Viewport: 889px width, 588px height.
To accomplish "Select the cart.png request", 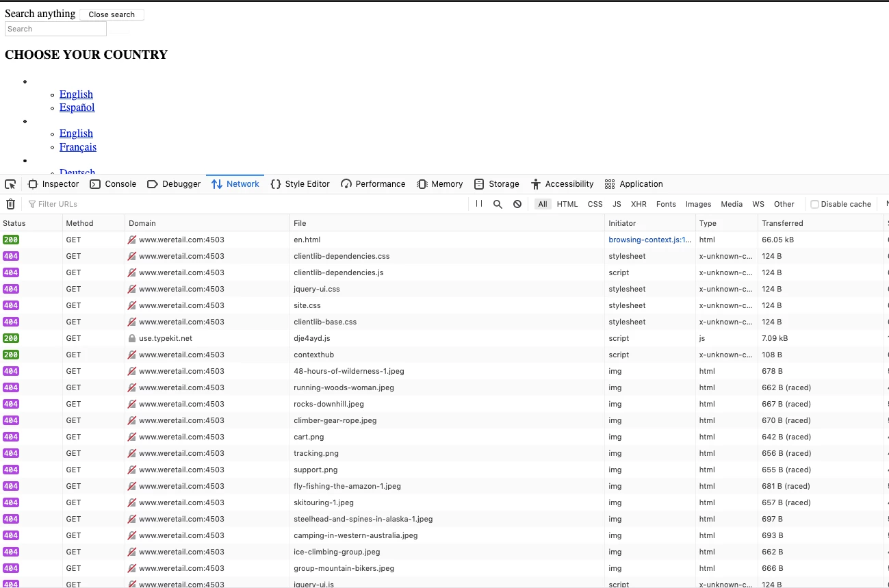I will click(444, 437).
